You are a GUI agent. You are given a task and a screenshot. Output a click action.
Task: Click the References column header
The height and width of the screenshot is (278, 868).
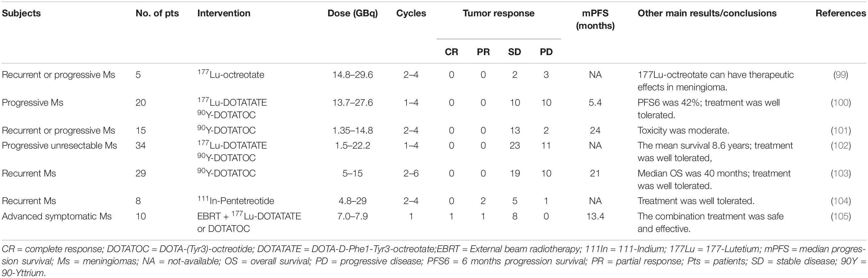(x=841, y=13)
